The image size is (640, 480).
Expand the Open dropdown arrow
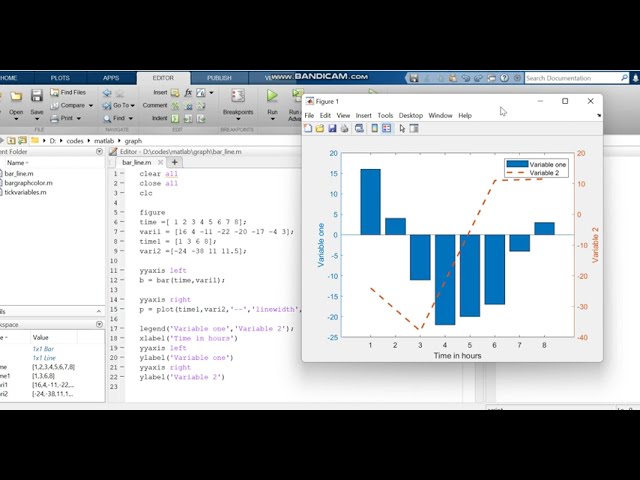click(16, 119)
